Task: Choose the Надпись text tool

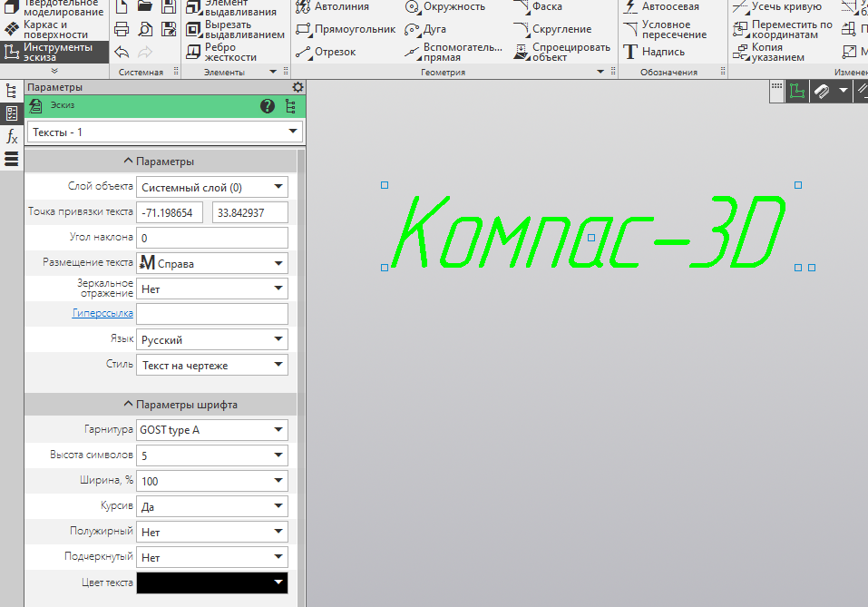Action: click(x=654, y=52)
